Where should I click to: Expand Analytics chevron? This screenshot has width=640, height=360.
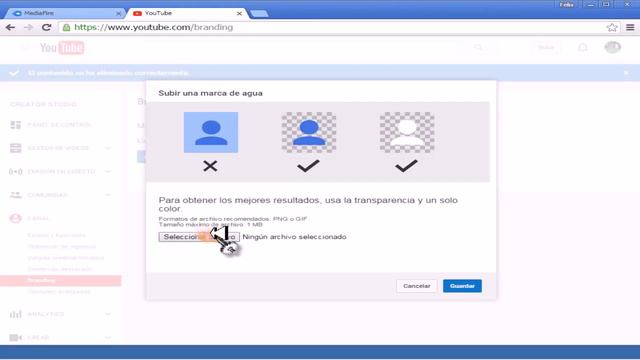click(108, 314)
